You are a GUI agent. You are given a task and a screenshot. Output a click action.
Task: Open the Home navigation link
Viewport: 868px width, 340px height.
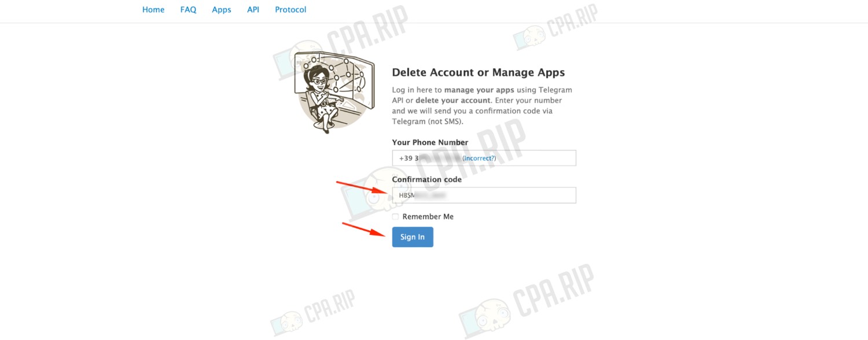click(153, 10)
